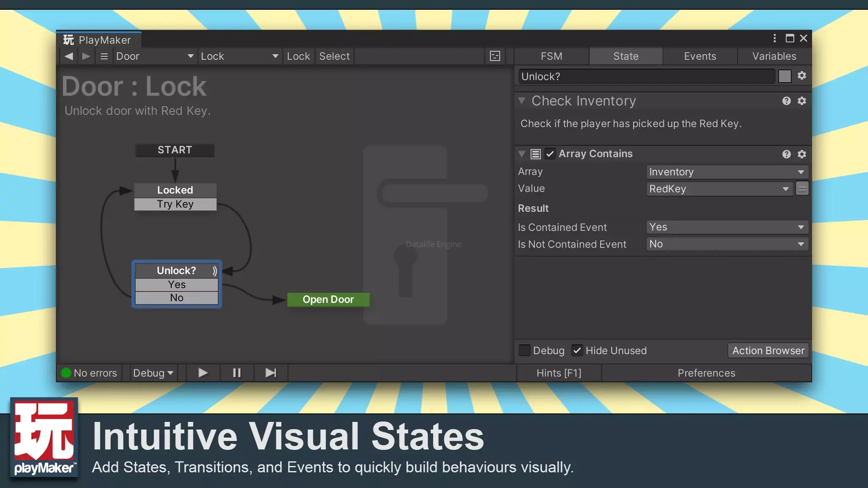Image resolution: width=868 pixels, height=488 pixels.
Task: Select the Open Door state node
Action: point(328,299)
